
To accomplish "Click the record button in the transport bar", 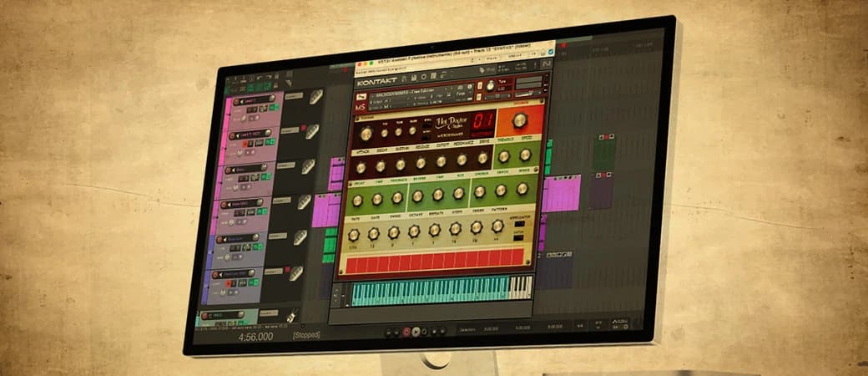I will click(x=406, y=332).
